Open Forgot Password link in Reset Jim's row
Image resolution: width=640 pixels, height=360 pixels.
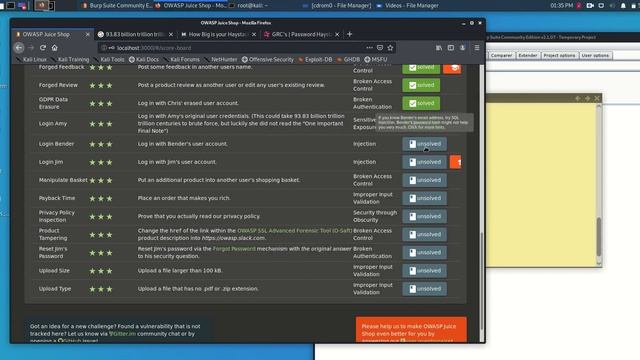234,249
